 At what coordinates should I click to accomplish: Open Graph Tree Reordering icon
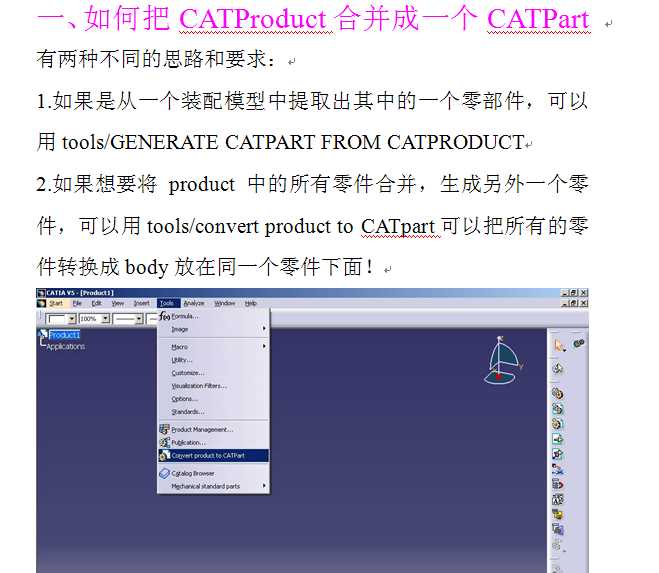pyautogui.click(x=558, y=484)
